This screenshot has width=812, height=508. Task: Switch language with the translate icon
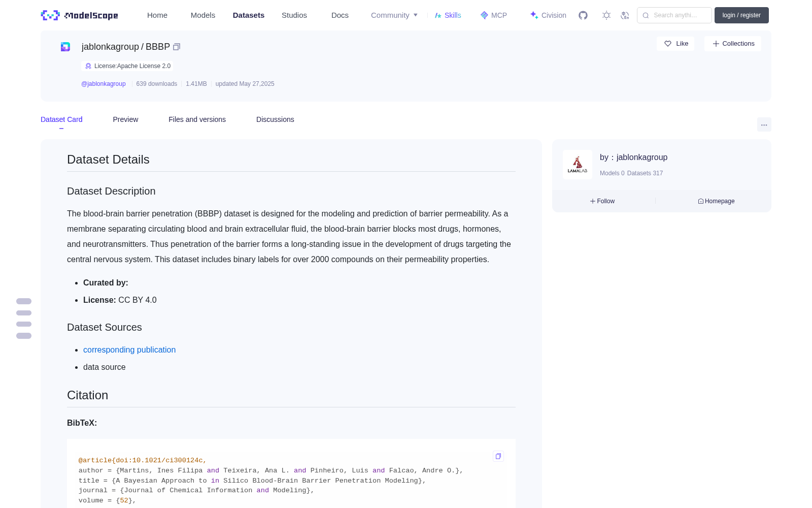tap(625, 15)
